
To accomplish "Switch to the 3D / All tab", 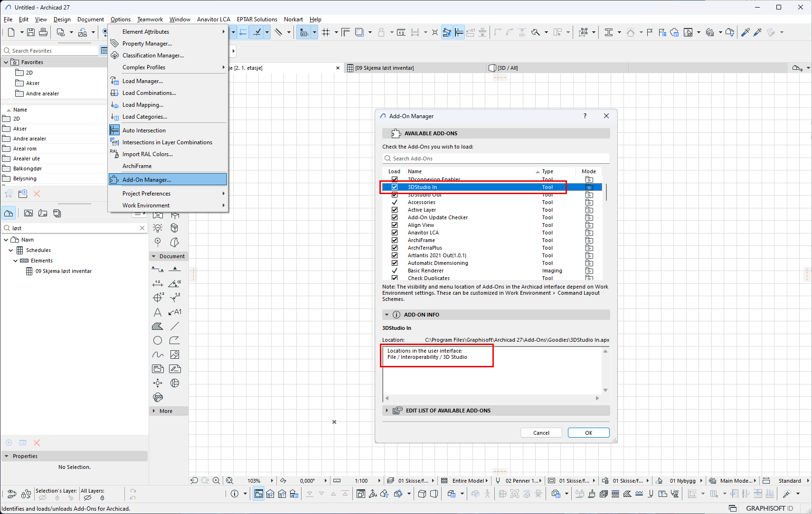I will [507, 68].
